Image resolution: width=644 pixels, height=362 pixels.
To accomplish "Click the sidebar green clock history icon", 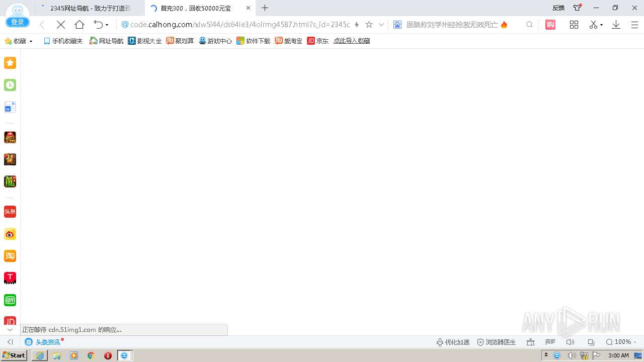I will point(10,85).
